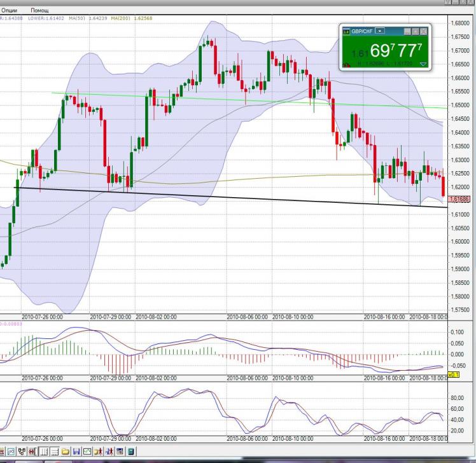Minimize the GBP/CHF quote widget
Image resolution: width=476 pixels, height=463 pixels.
point(407,31)
